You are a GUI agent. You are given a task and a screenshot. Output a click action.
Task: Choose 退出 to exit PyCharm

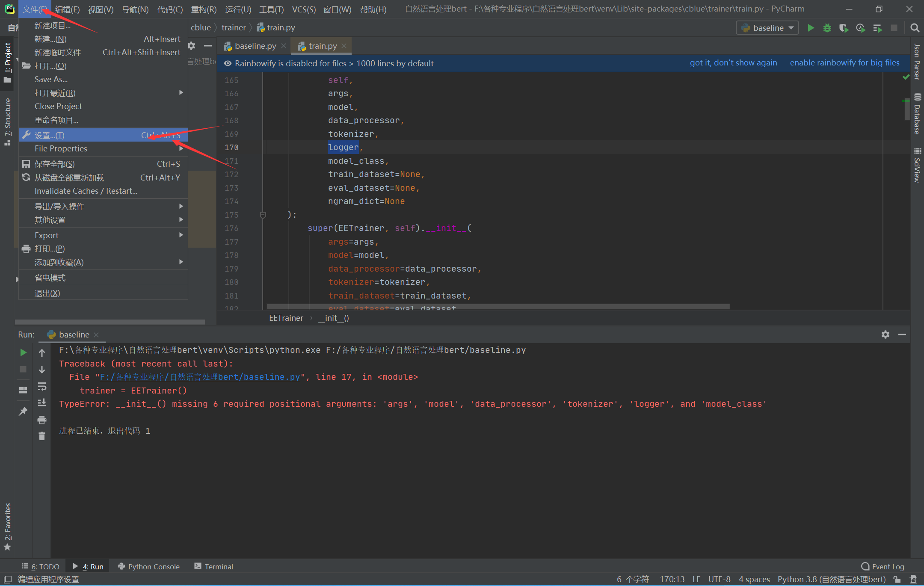click(x=103, y=293)
